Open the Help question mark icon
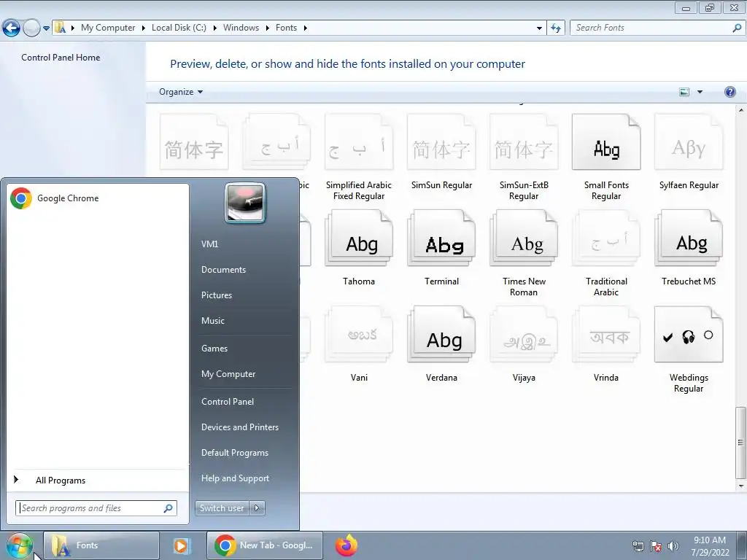747x560 pixels. coord(729,92)
